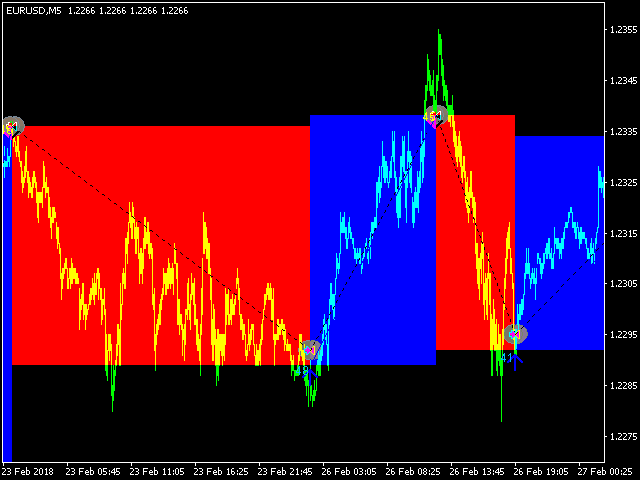Click the 26 Feb 13:45 time label
The height and width of the screenshot is (480, 640).
[x=476, y=470]
